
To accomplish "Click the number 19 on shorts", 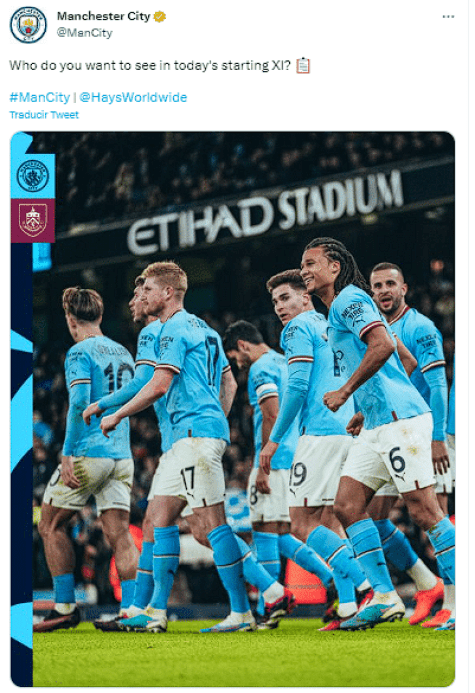I will coord(298,474).
